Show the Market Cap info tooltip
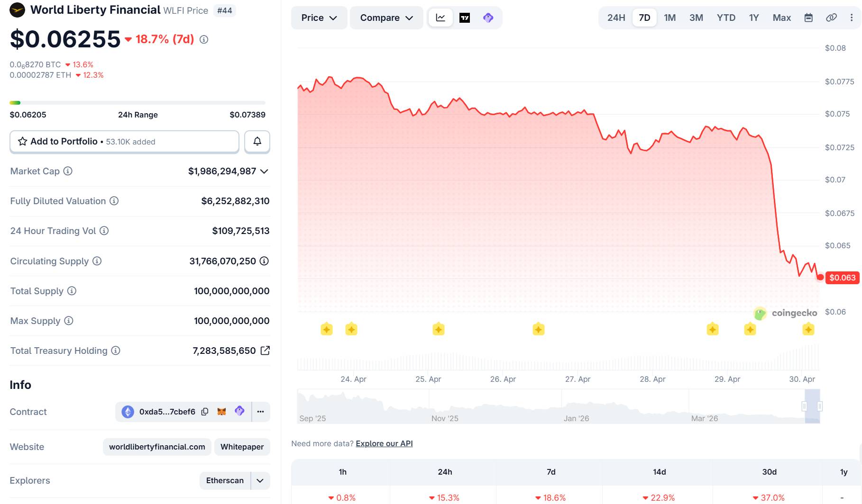Viewport: 862px width, 504px height. (x=68, y=171)
